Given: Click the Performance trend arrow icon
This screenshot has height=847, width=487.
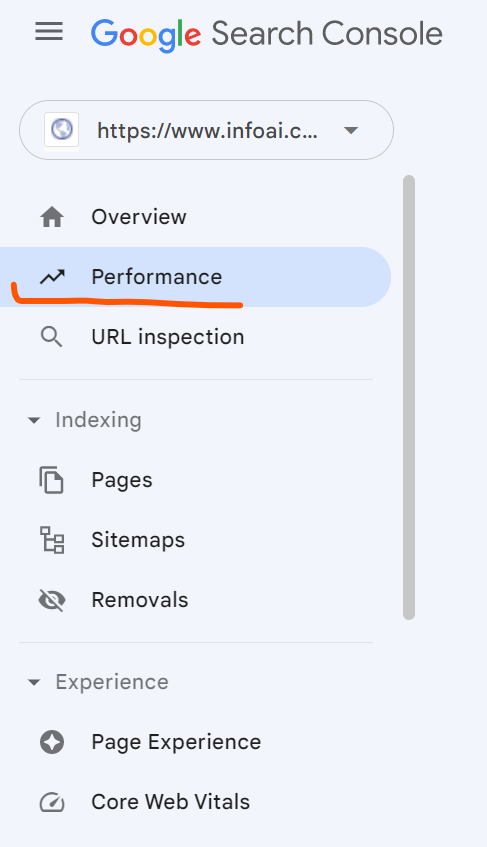Looking at the screenshot, I should pos(52,277).
